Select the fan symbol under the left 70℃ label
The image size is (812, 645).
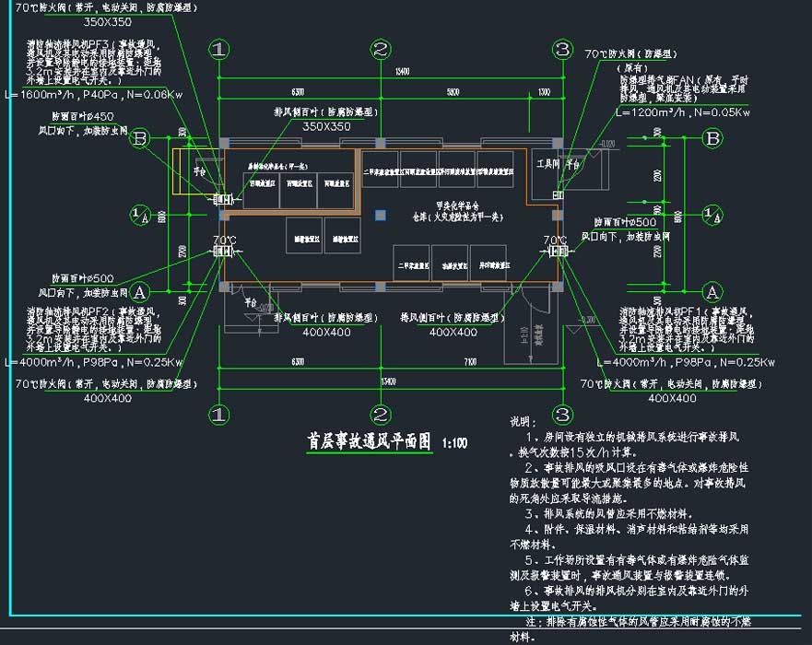pos(223,252)
